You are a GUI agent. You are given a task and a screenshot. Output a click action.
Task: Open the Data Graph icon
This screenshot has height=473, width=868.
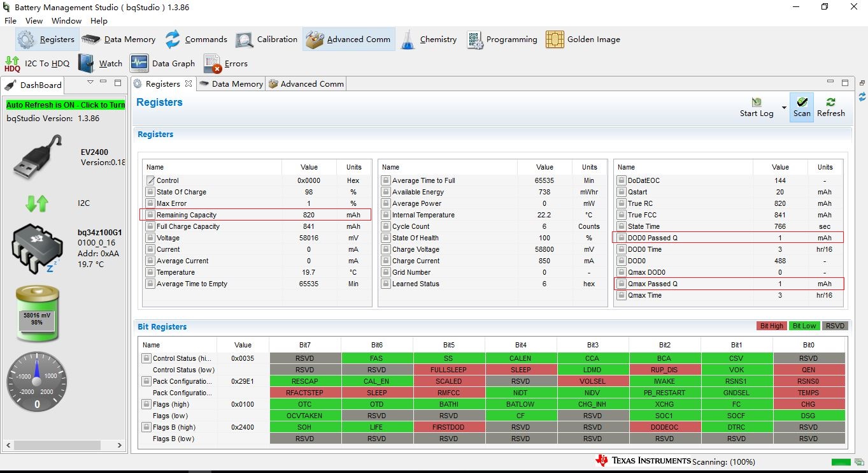139,63
